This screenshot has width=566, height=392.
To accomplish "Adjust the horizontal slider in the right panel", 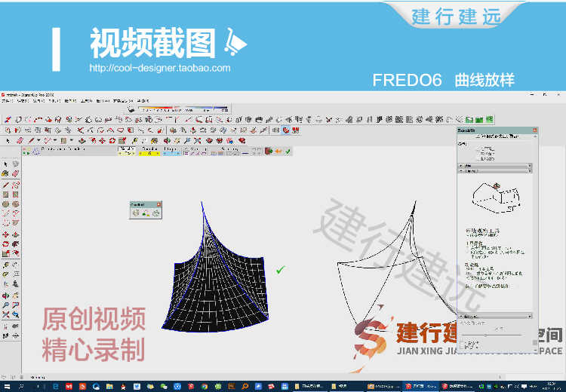I will [x=491, y=335].
